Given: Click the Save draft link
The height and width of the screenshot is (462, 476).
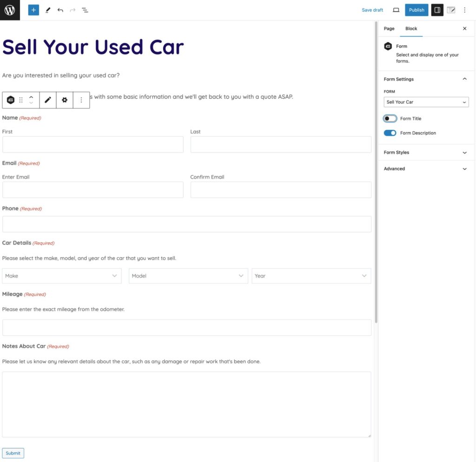Looking at the screenshot, I should pyautogui.click(x=372, y=10).
